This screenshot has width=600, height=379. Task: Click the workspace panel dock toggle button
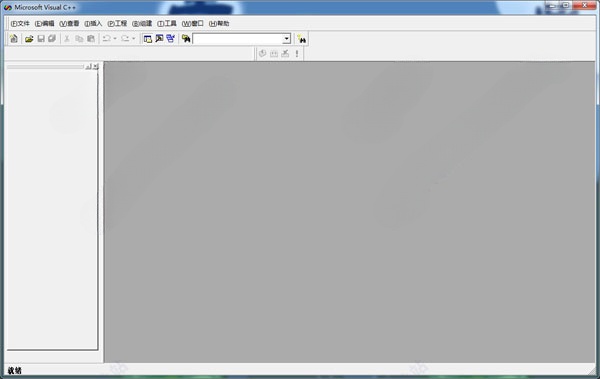click(x=88, y=67)
